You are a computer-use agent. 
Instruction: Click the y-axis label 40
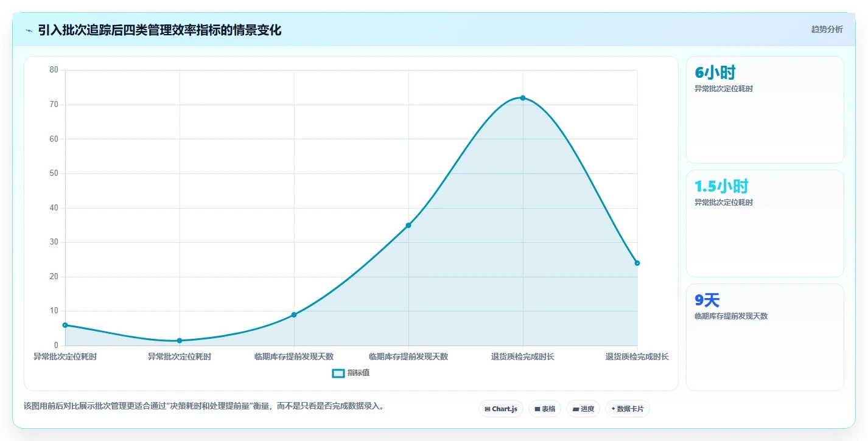54,208
